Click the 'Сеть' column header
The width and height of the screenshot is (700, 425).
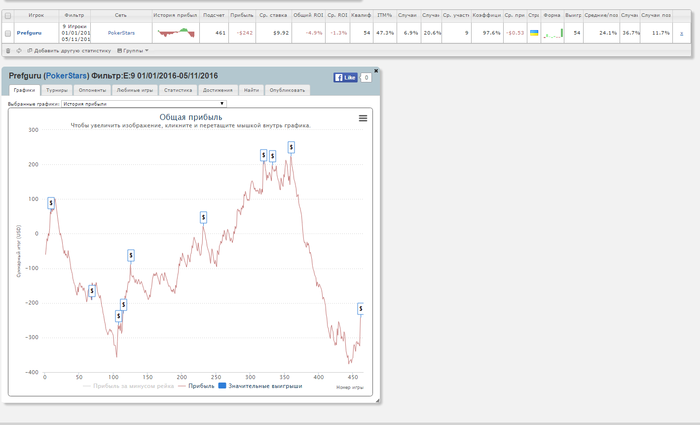(121, 15)
